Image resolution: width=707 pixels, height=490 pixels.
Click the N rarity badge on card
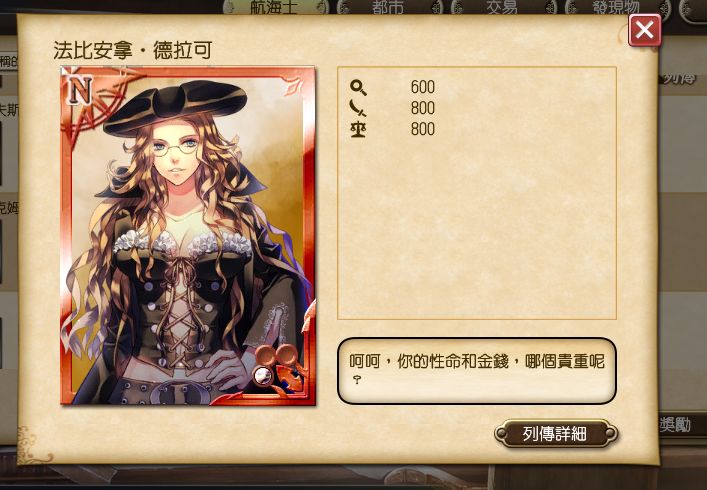80,90
